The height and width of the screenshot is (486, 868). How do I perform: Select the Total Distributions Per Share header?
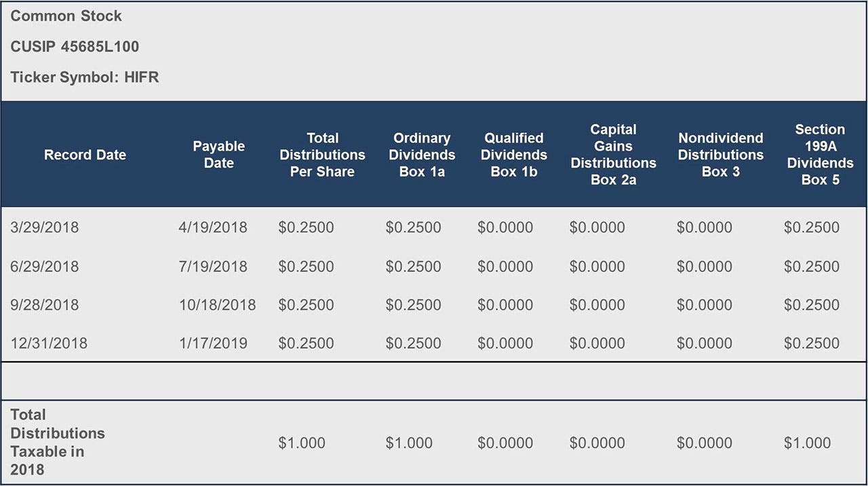(x=322, y=155)
